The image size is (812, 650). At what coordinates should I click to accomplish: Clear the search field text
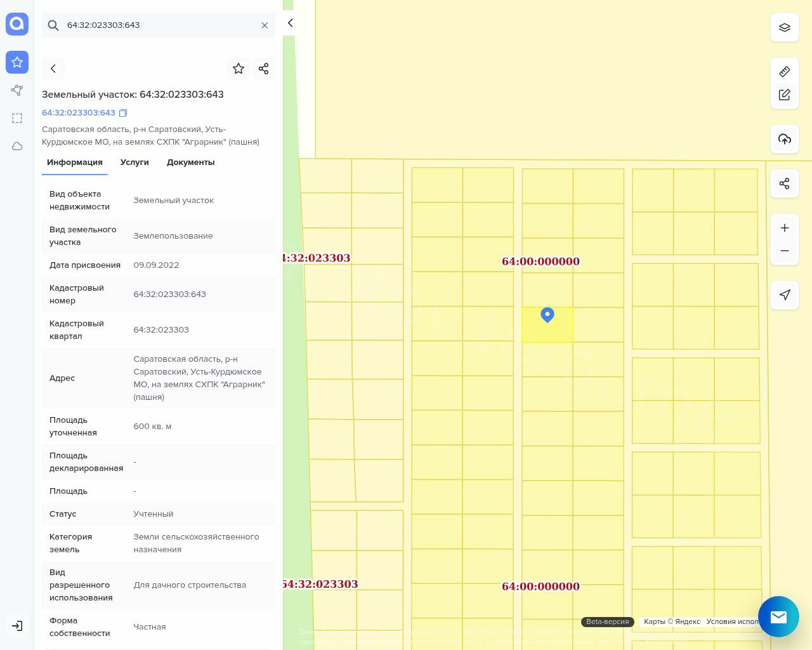(x=265, y=25)
